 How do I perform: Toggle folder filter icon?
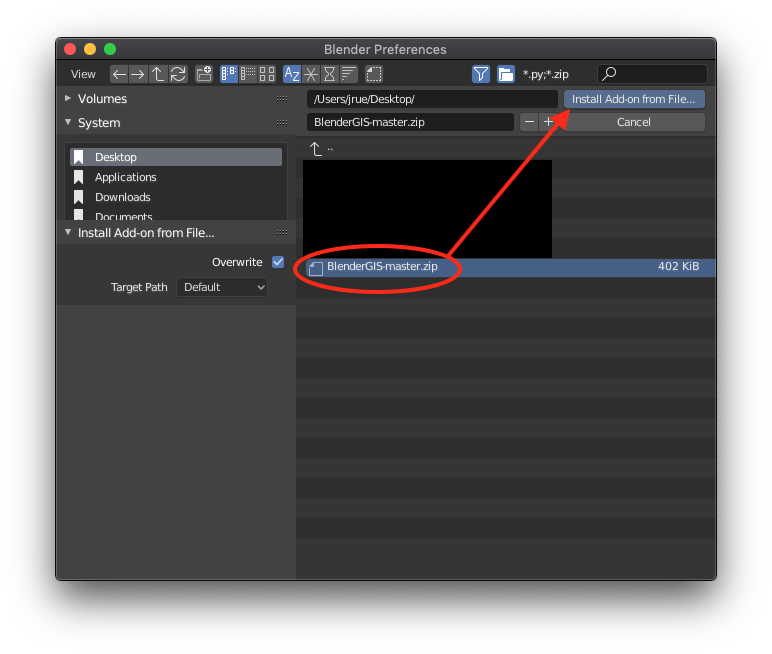point(506,74)
